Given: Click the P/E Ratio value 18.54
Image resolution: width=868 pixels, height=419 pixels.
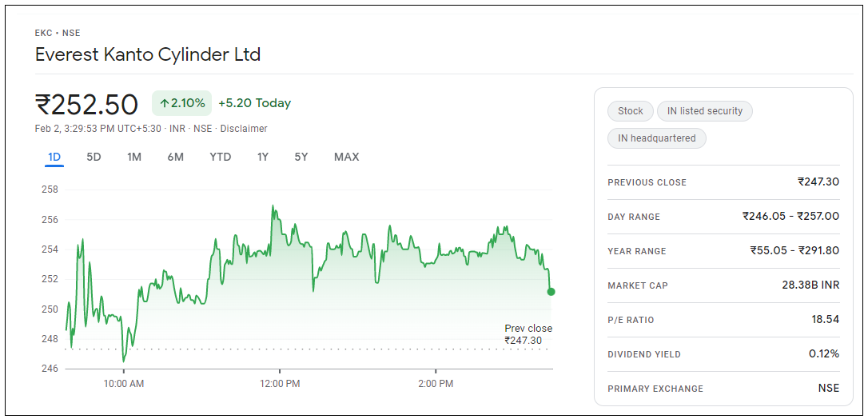Looking at the screenshot, I should click(x=826, y=319).
